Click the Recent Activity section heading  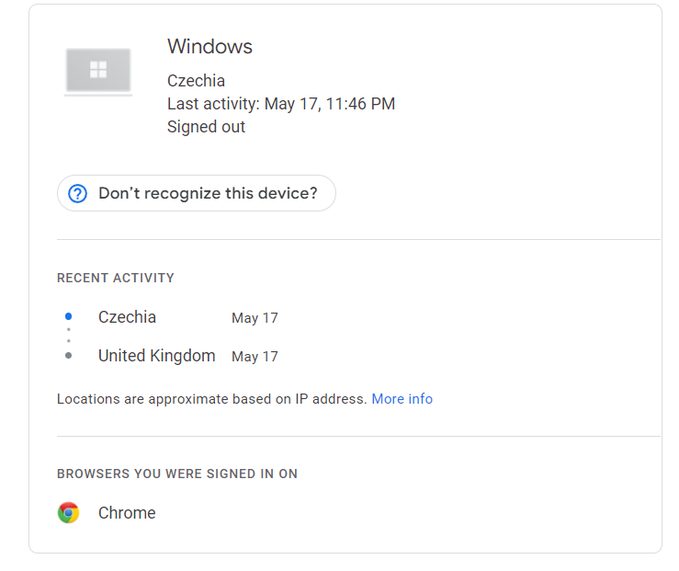click(x=116, y=278)
